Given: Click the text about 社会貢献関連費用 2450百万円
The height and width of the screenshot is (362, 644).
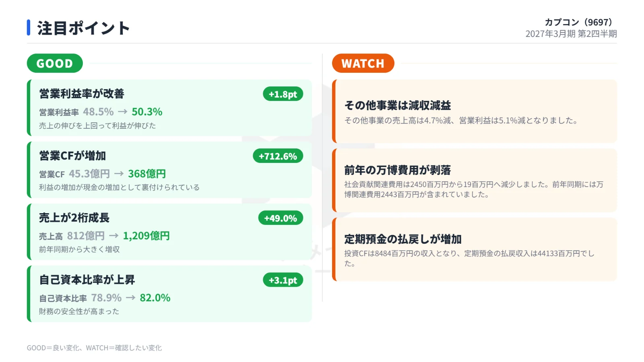Looking at the screenshot, I should (474, 189).
